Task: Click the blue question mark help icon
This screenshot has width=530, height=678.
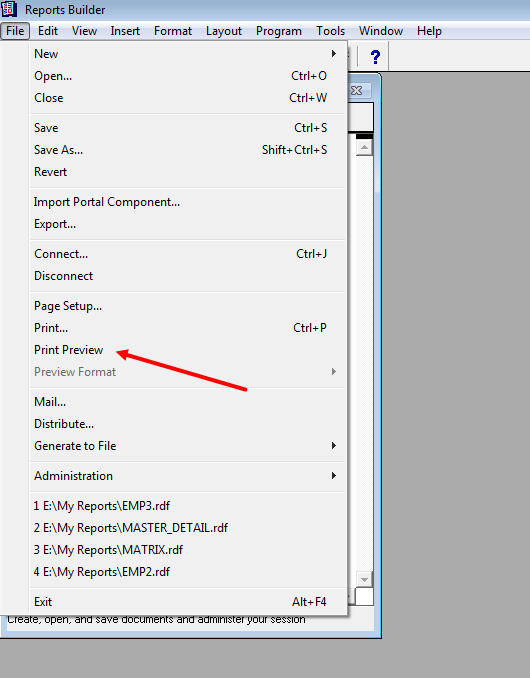Action: tap(375, 56)
